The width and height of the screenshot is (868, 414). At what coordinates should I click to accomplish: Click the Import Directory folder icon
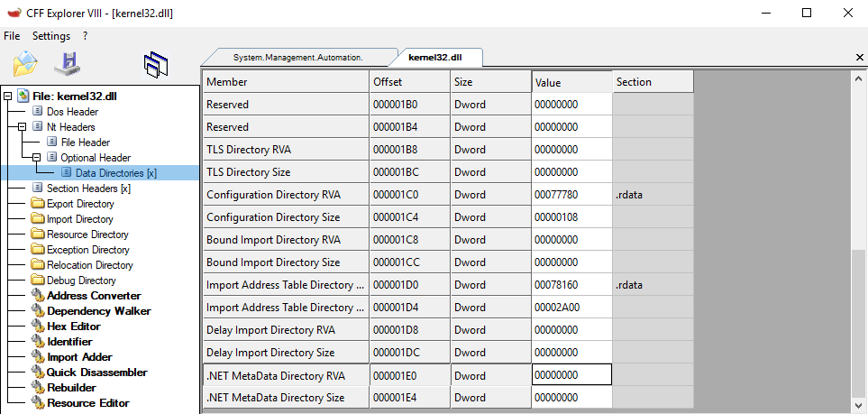(x=38, y=219)
